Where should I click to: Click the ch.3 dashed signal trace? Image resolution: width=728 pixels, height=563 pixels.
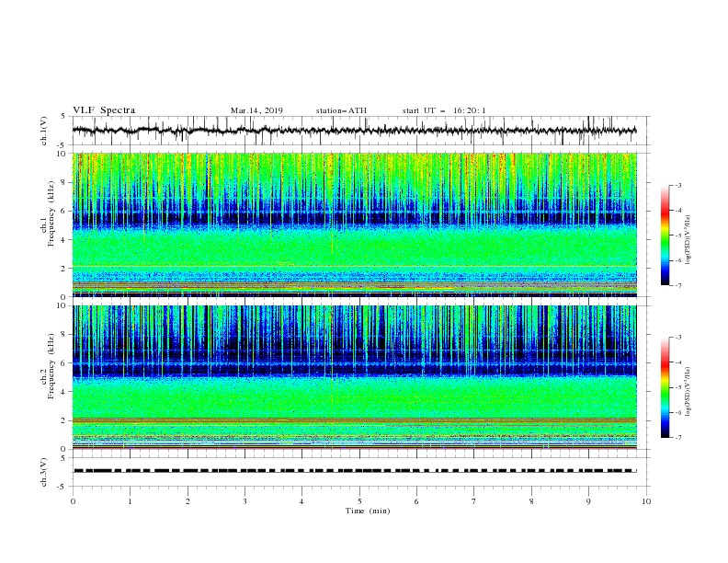[x=355, y=471]
